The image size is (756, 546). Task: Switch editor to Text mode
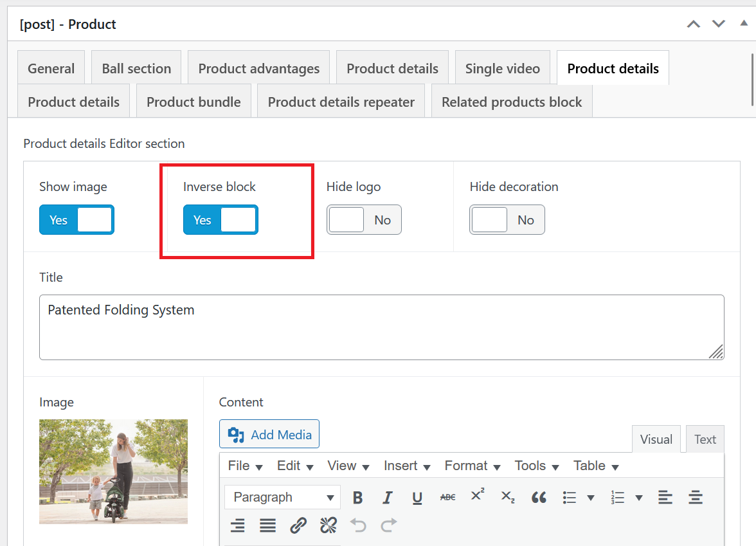[x=705, y=439]
